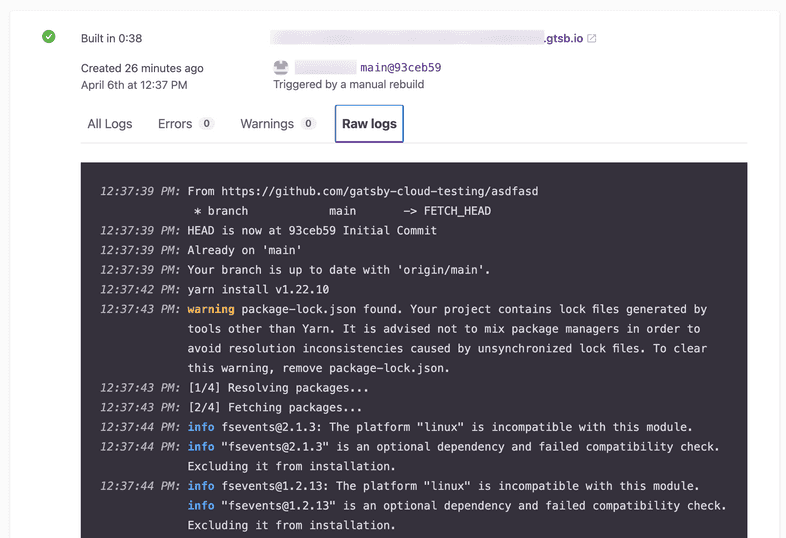
Task: Select the '[1/4] Resolving packages...' log line
Action: coord(277,387)
